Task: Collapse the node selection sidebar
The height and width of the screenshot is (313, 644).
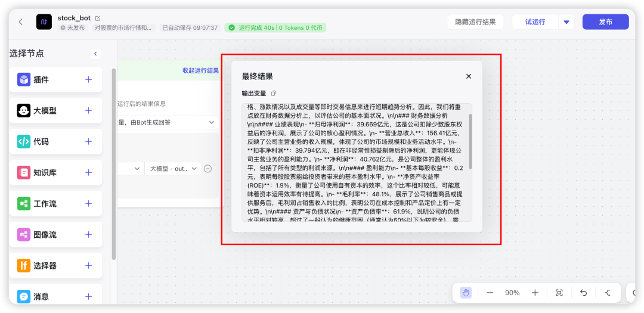Action: pos(95,54)
